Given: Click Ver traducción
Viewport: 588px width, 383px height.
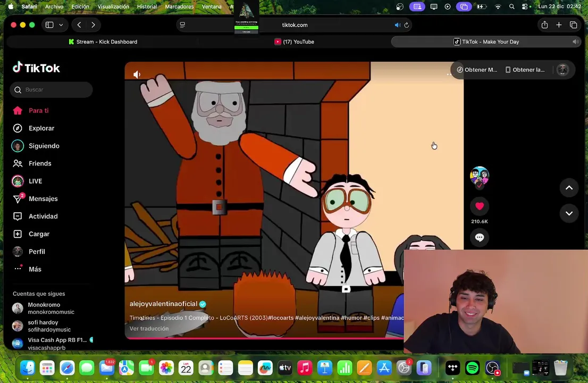Looking at the screenshot, I should pos(149,328).
